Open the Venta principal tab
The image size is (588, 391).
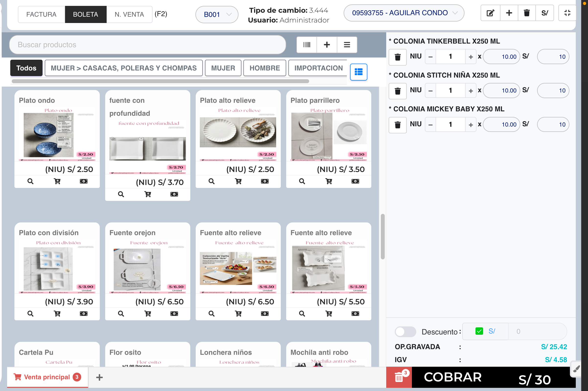pos(47,377)
